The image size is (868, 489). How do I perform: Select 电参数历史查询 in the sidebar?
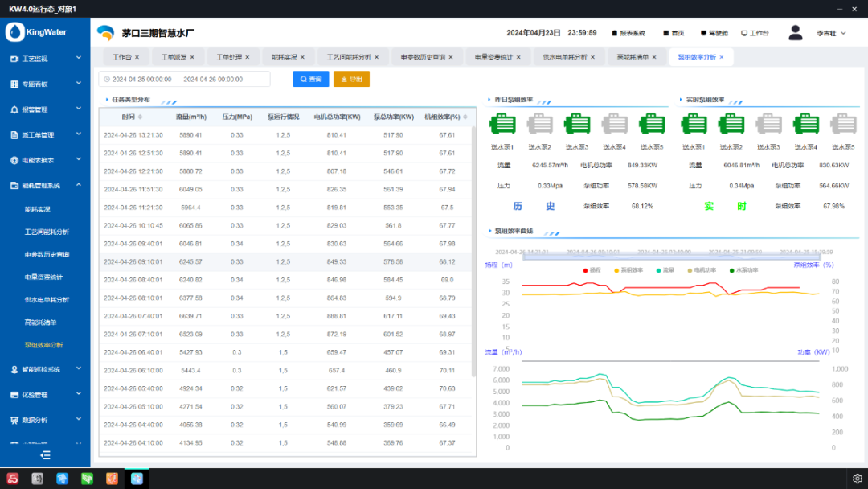pos(47,254)
